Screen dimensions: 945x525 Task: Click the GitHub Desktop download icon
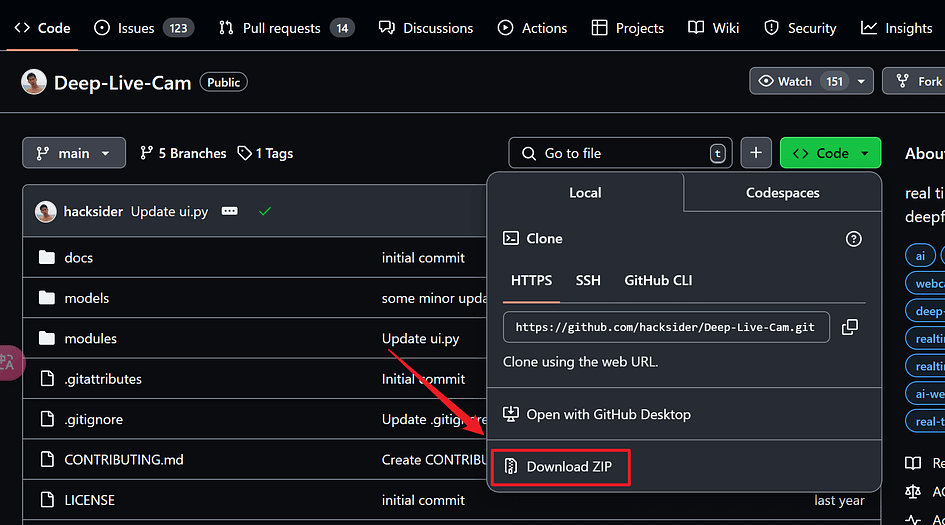(x=510, y=413)
